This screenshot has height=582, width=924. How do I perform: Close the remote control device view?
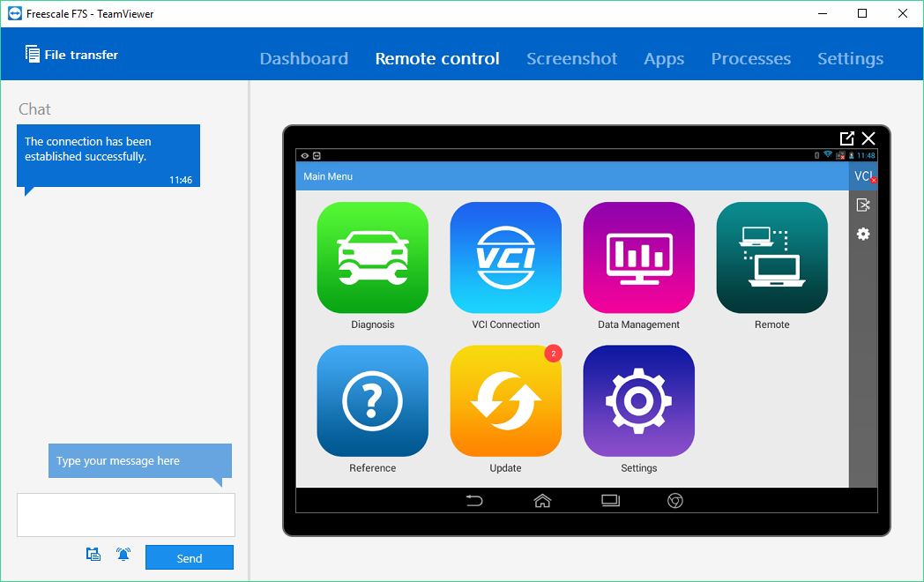[x=868, y=138]
